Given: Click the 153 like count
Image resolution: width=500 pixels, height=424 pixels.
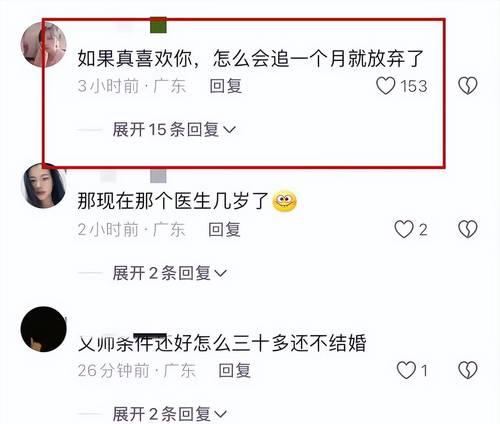Looking at the screenshot, I should point(414,86).
